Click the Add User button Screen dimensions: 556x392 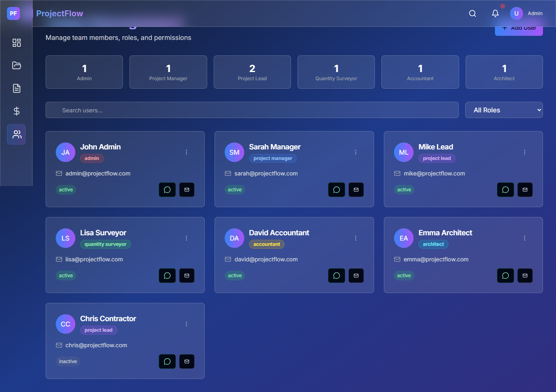[519, 30]
